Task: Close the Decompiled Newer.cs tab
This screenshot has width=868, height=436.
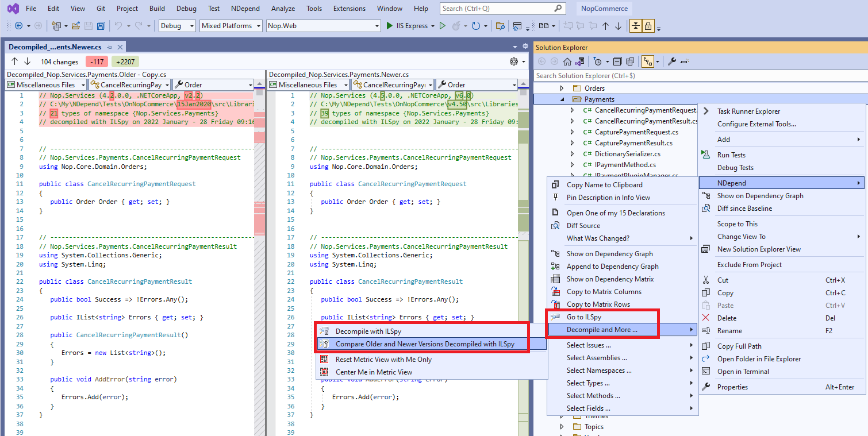Action: pyautogui.click(x=120, y=47)
